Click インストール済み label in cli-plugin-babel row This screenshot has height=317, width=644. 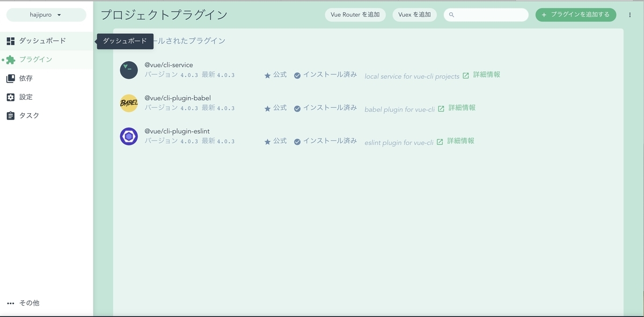330,108
